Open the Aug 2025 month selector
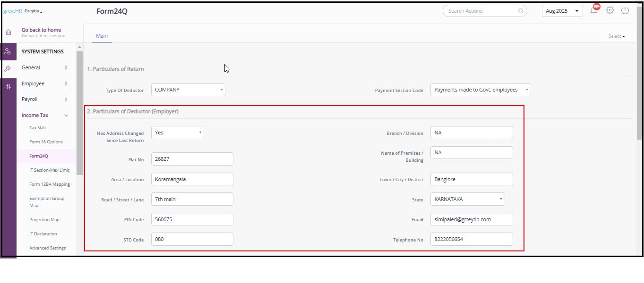The width and height of the screenshot is (644, 283). coord(562,11)
